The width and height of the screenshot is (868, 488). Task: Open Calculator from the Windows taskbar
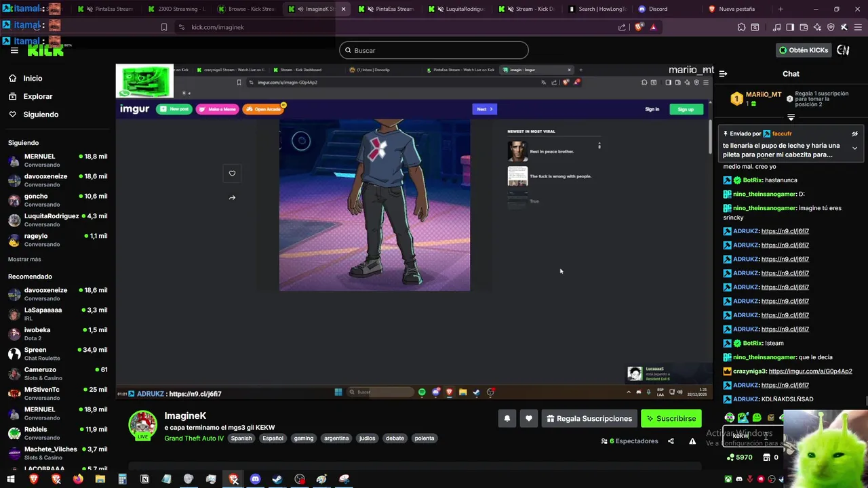point(122,479)
